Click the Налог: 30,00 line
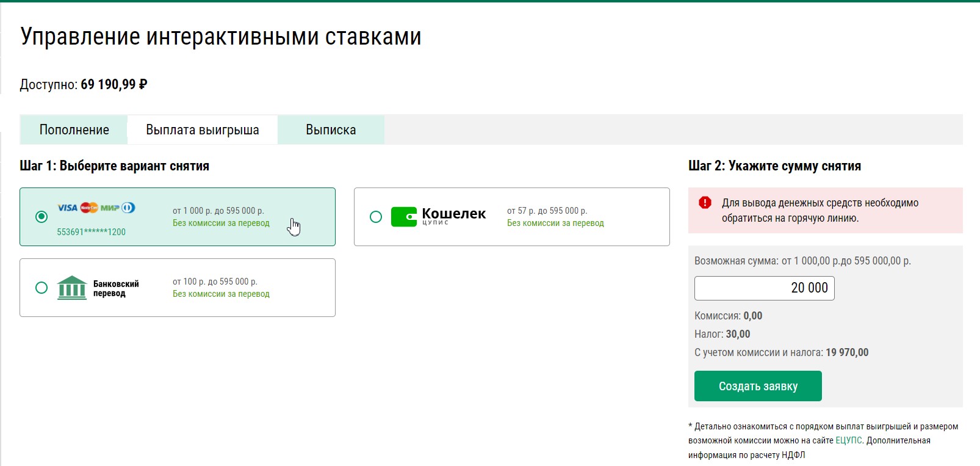This screenshot has width=980, height=466. point(722,334)
